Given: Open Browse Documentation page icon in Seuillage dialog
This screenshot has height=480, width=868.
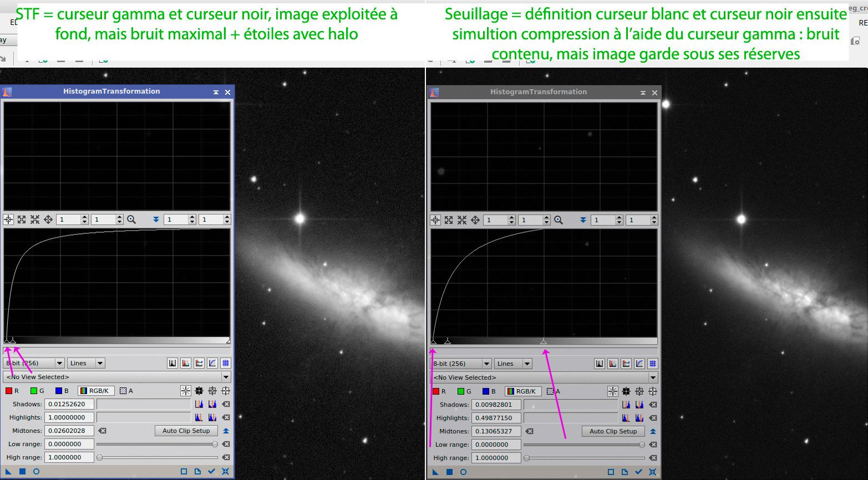Looking at the screenshot, I should click(625, 472).
